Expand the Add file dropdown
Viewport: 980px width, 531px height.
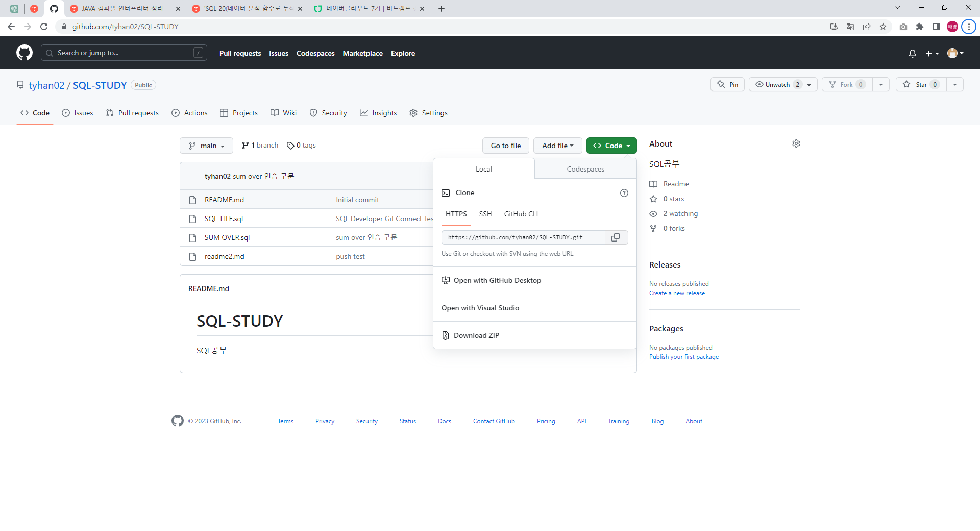[x=558, y=146]
